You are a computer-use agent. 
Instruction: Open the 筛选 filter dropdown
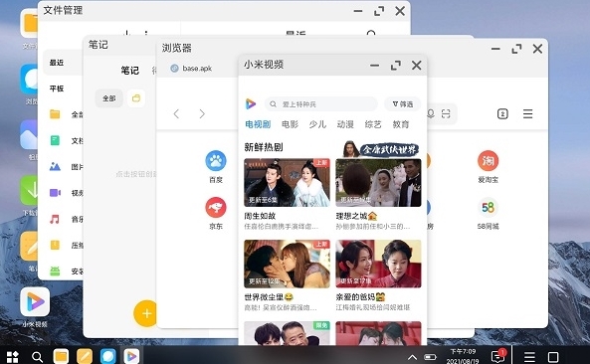pos(402,104)
